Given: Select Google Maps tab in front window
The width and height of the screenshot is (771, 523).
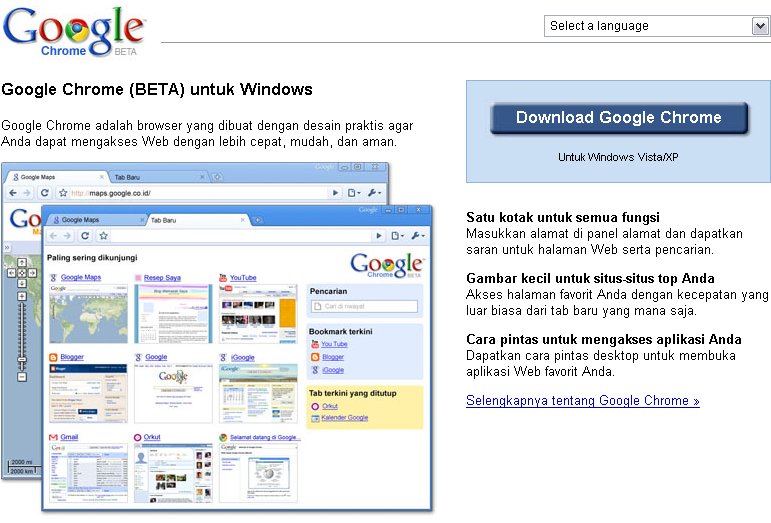Looking at the screenshot, I should pos(97,220).
